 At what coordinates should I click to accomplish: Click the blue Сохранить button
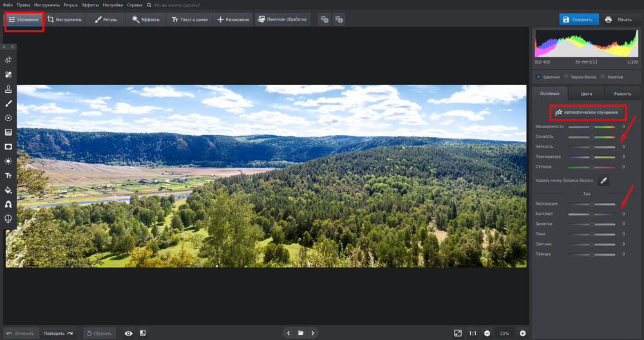(578, 19)
